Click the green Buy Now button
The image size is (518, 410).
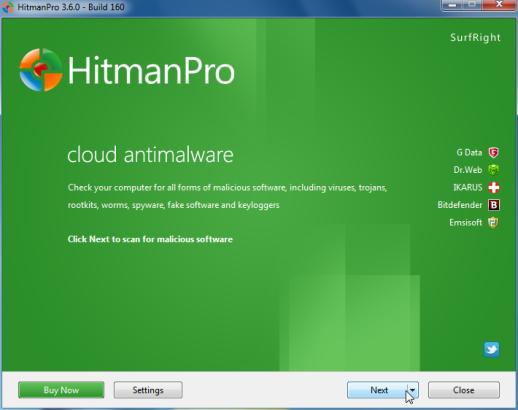pyautogui.click(x=61, y=390)
